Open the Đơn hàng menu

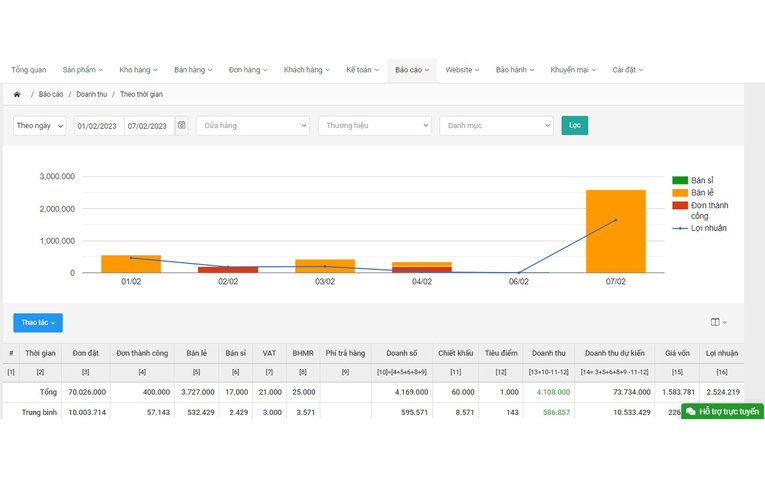[x=248, y=70]
